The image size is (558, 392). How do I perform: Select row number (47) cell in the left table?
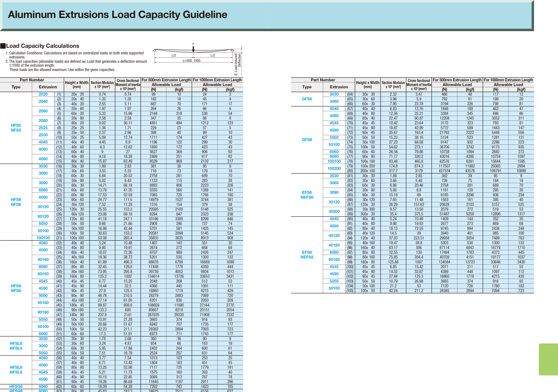(x=59, y=314)
